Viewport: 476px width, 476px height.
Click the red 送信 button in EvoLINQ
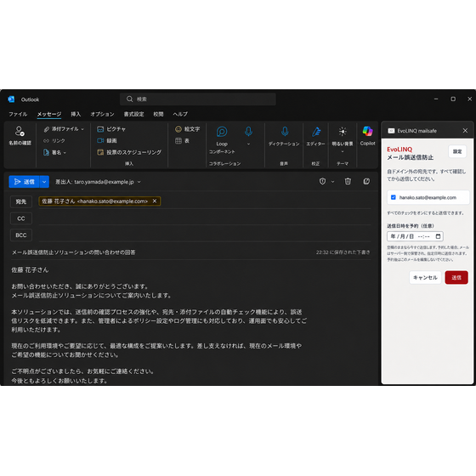click(456, 277)
